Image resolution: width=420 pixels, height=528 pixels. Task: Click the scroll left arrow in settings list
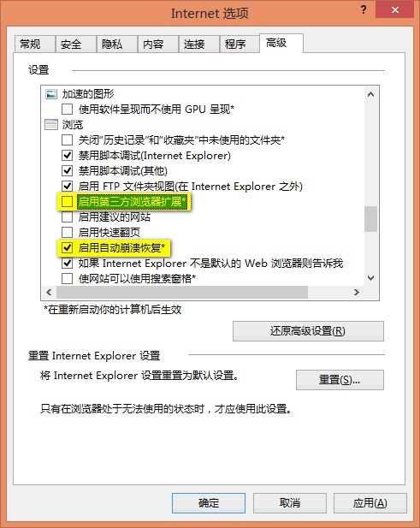pyautogui.click(x=49, y=292)
